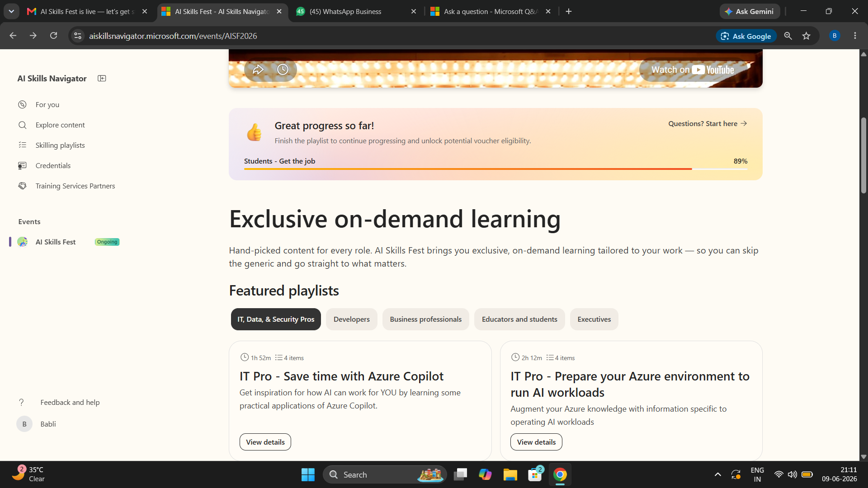Close the WhatsApp Business tab
The width and height of the screenshot is (868, 488).
pos(413,11)
